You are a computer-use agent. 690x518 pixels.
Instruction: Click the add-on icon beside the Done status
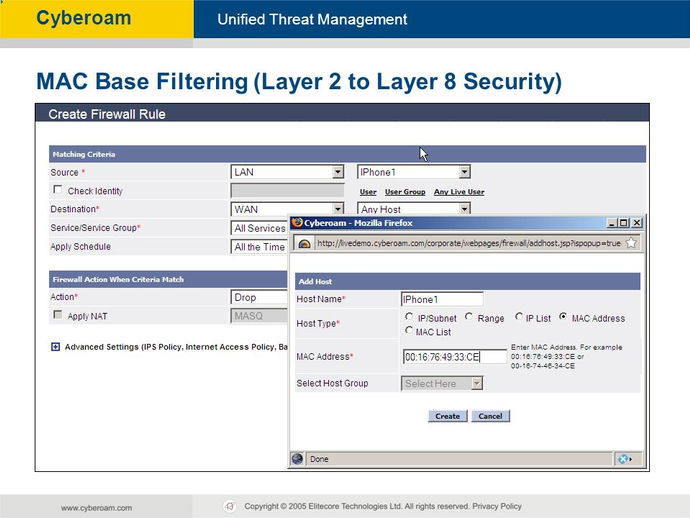coord(624,459)
